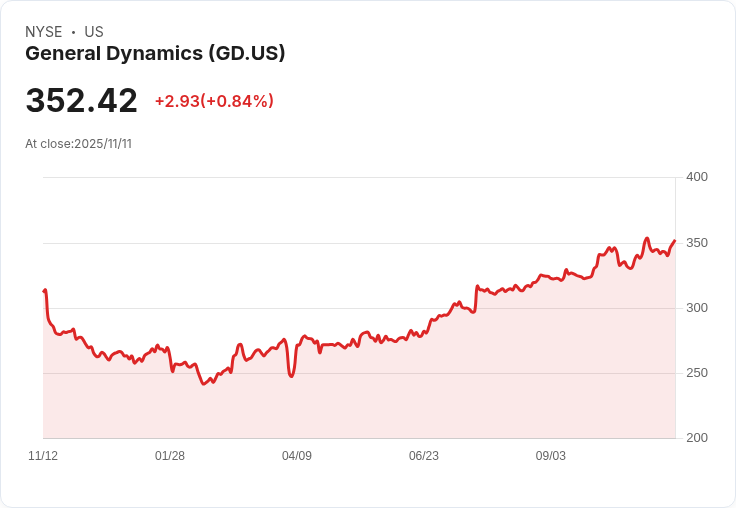Click the General Dynamics (GD.US) stock title

point(155,54)
